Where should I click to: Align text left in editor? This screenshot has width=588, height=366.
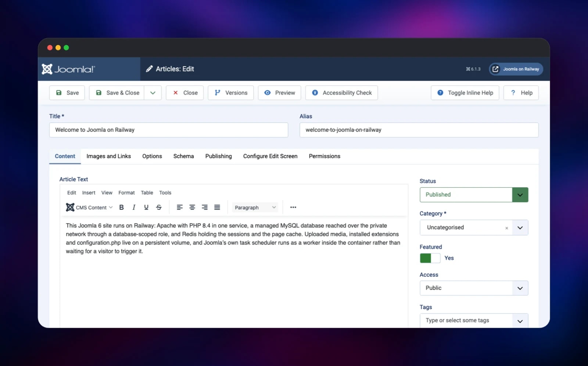[x=180, y=207]
